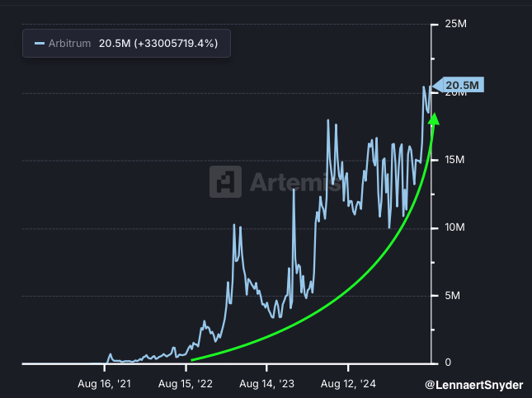Click the Aug 12, '24 date label
The width and height of the screenshot is (532, 398).
tap(348, 384)
